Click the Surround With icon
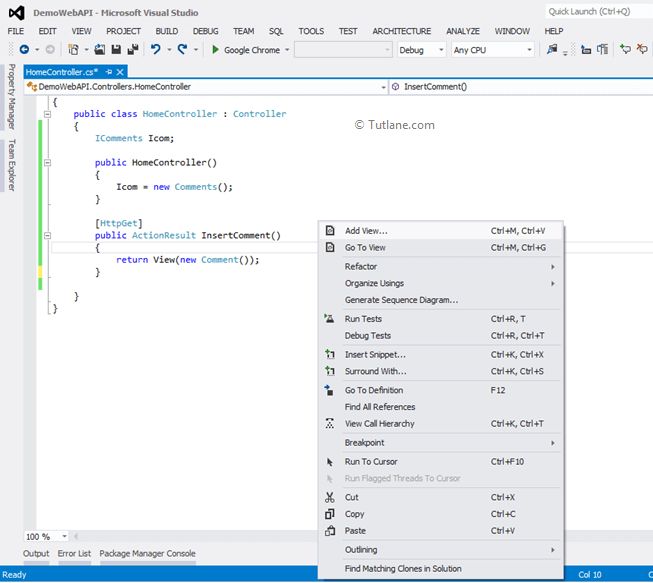The image size is (653, 583). tap(330, 371)
